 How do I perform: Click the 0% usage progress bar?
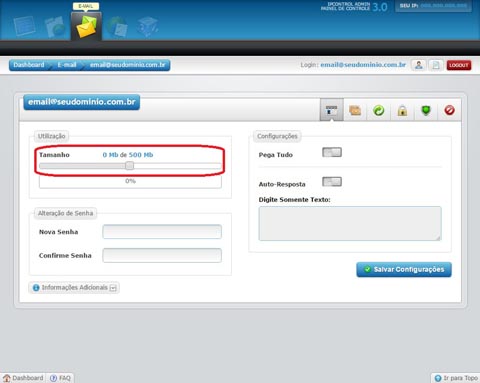coord(130,182)
